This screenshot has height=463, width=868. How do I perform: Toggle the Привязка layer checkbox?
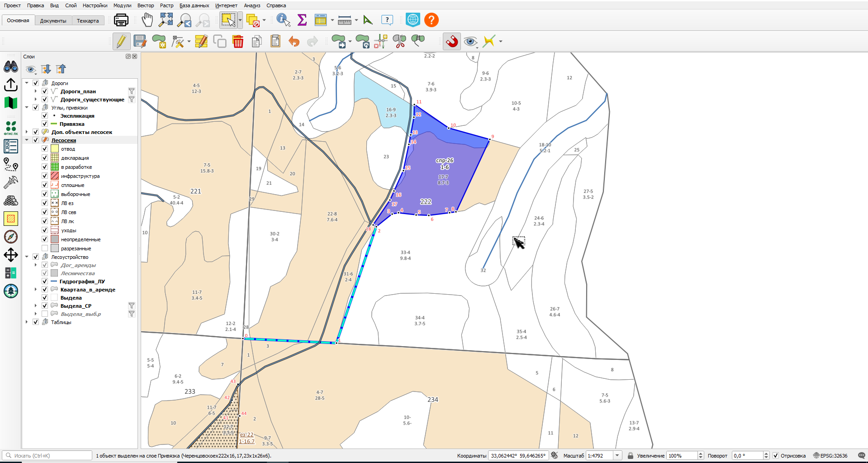[45, 124]
